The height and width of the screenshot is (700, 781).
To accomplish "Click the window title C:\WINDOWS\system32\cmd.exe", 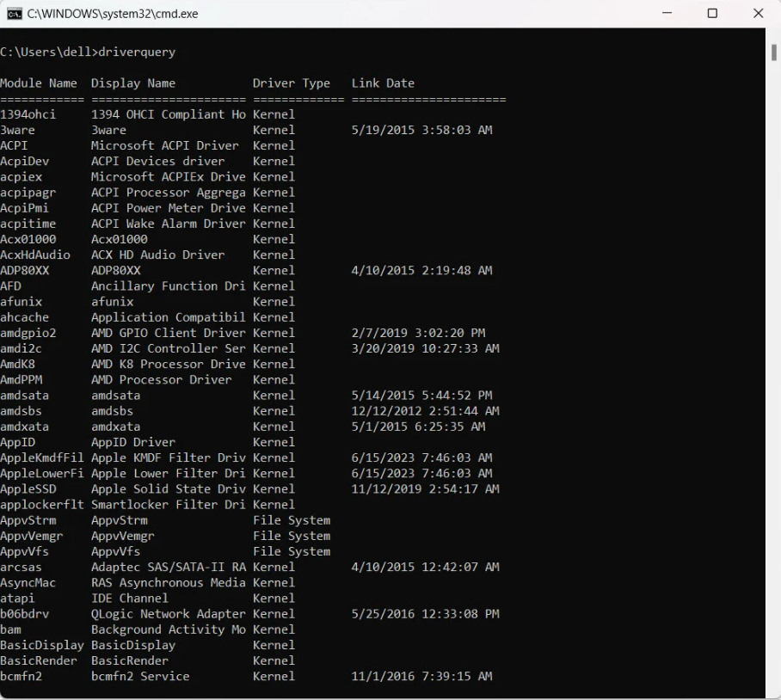I will pyautogui.click(x=113, y=14).
